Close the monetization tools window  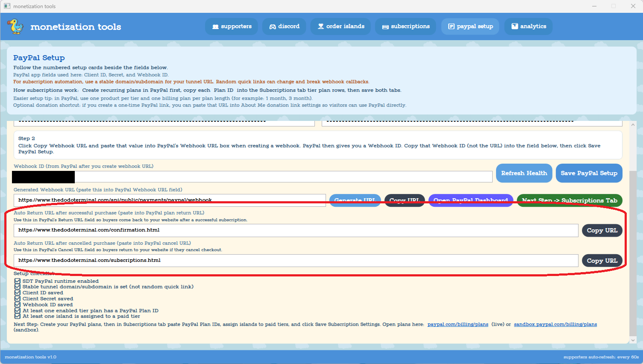coord(633,6)
